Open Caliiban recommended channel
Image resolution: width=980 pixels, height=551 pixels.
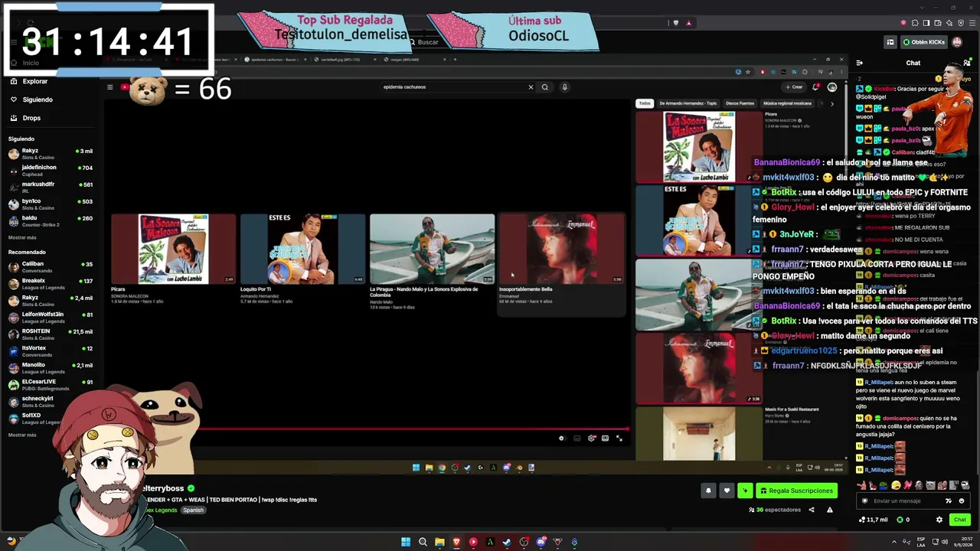(x=51, y=266)
